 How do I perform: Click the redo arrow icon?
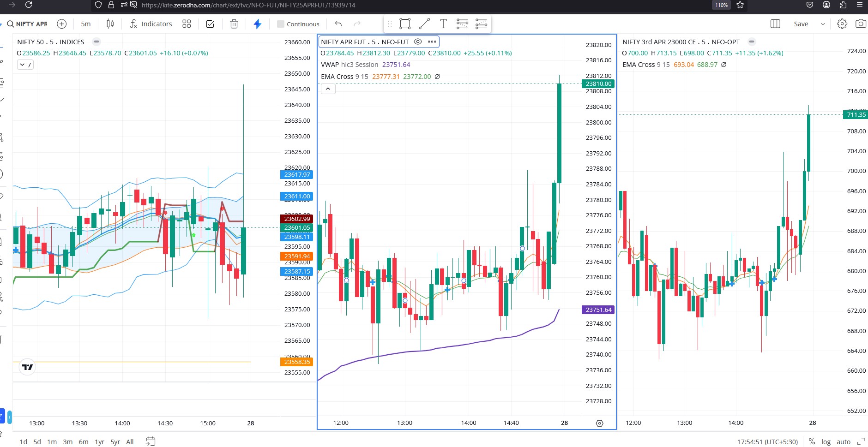[357, 24]
